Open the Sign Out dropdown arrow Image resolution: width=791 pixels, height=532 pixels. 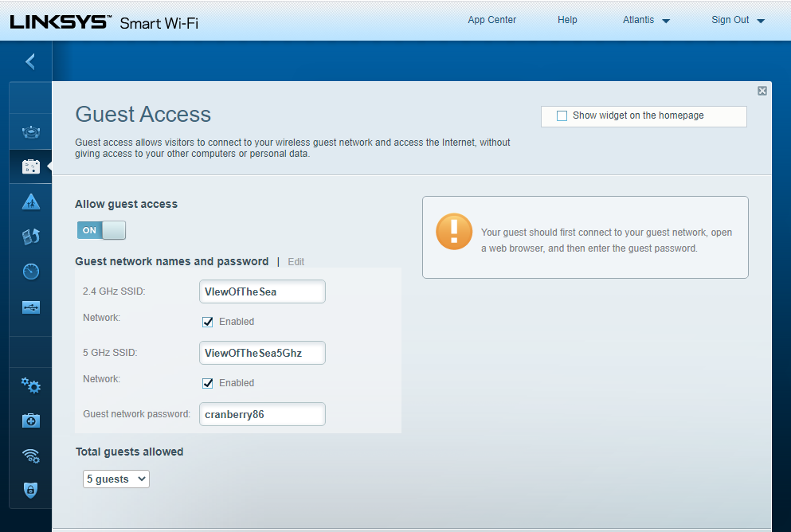click(x=759, y=20)
